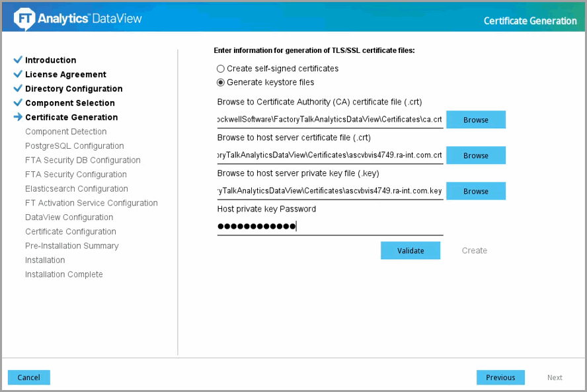Select the Directory Configuration step
Screen dimensions: 587x392
tap(73, 89)
